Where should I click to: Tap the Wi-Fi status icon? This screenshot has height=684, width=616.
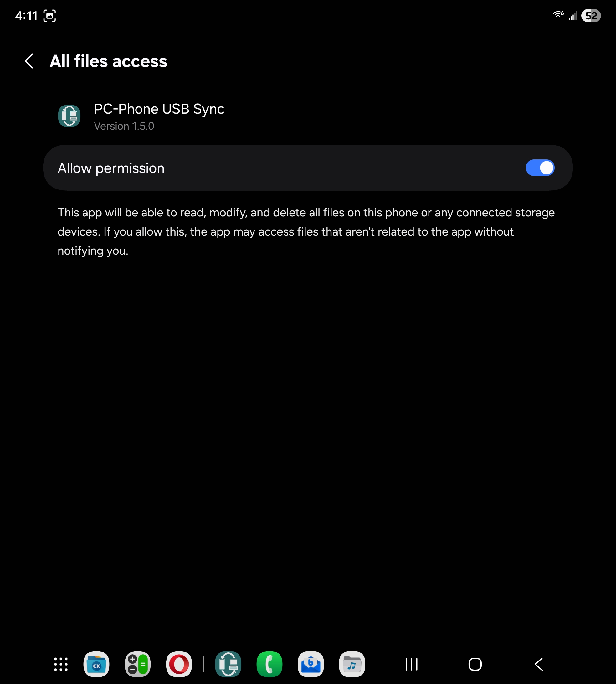tap(558, 15)
